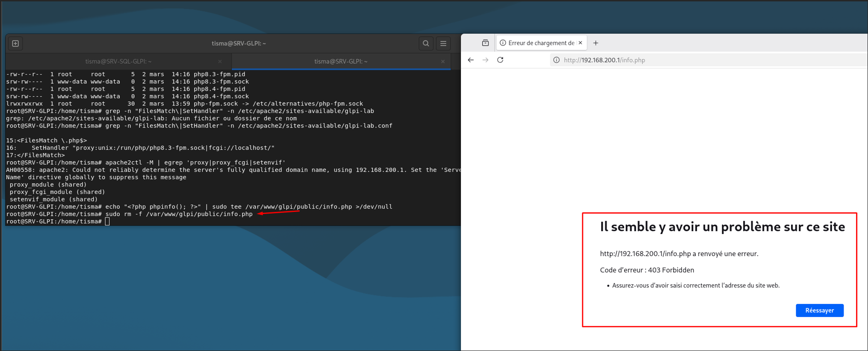The width and height of the screenshot is (868, 351).
Task: Switch to tisma@SRV-SQL-GLPI terminal tab
Action: (x=118, y=61)
